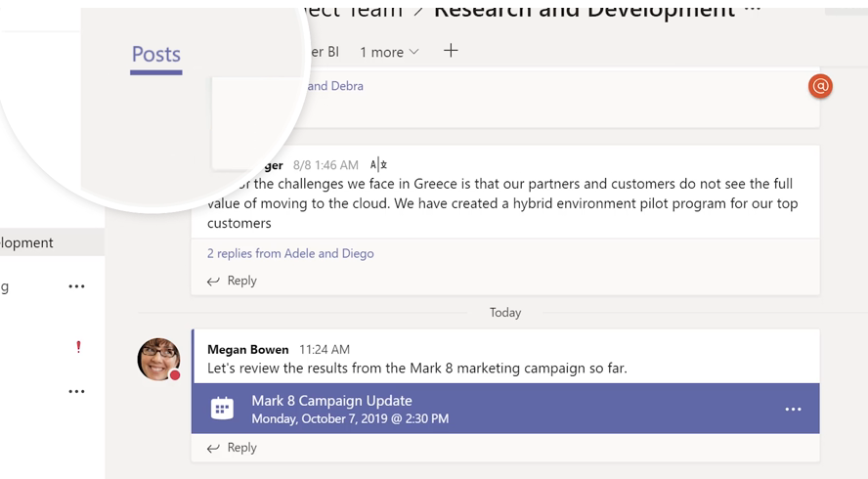The image size is (868, 479).
Task: Click the 11:24 AM timestamp
Action: [325, 349]
